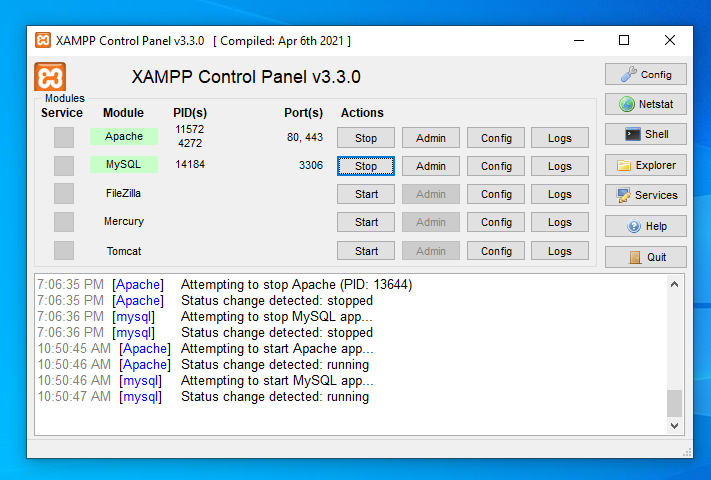Open the Mercury Logs menu
The image size is (711, 480).
point(560,222)
